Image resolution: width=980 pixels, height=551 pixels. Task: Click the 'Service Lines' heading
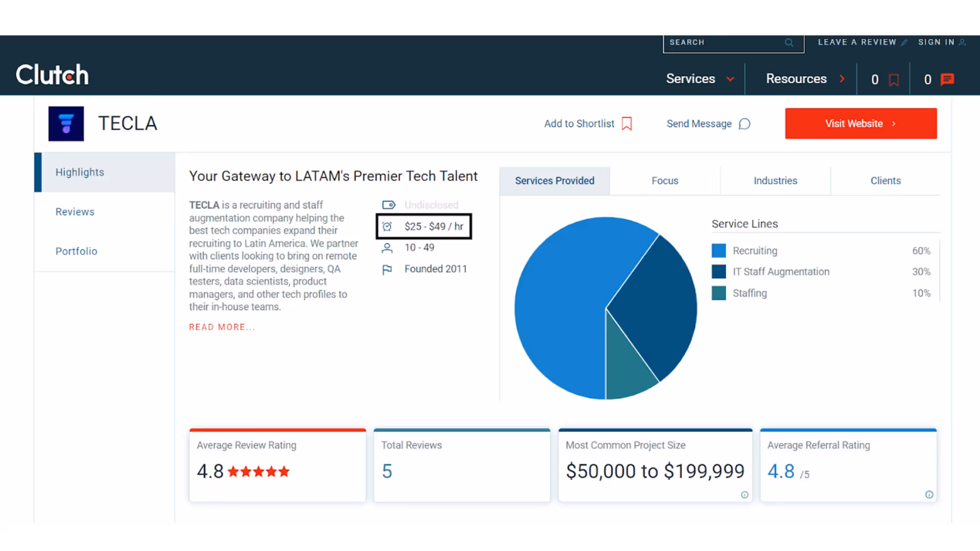[x=745, y=224]
